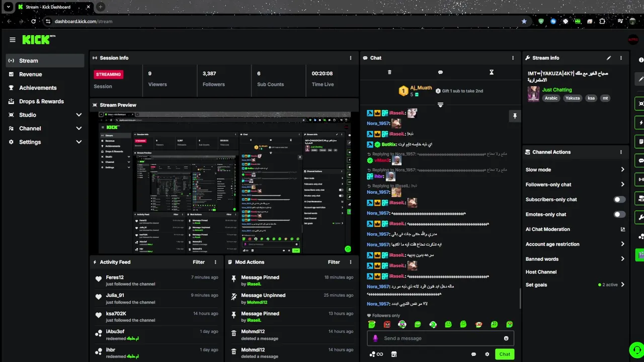Click Filter in Activity Feed
The width and height of the screenshot is (644, 362).
pos(199,262)
